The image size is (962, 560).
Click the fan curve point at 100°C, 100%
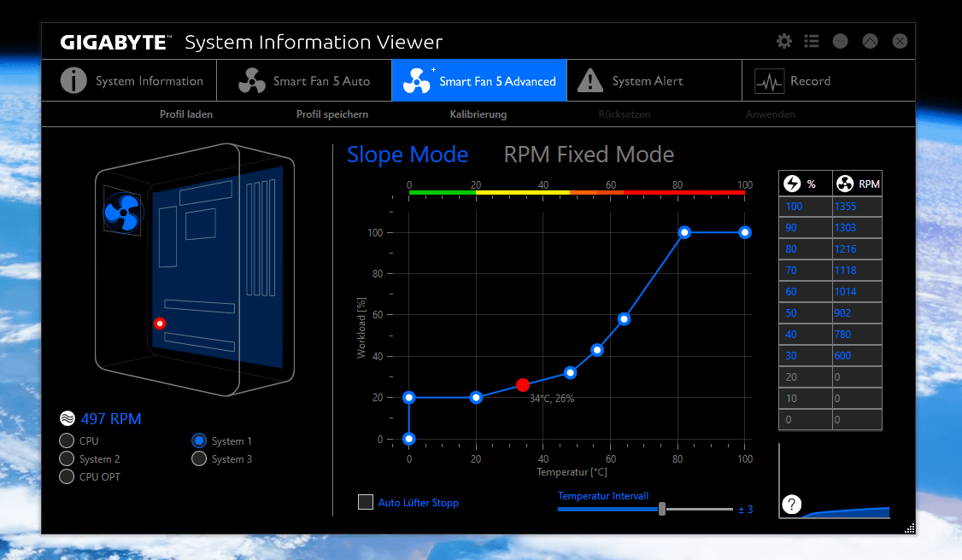pos(745,232)
